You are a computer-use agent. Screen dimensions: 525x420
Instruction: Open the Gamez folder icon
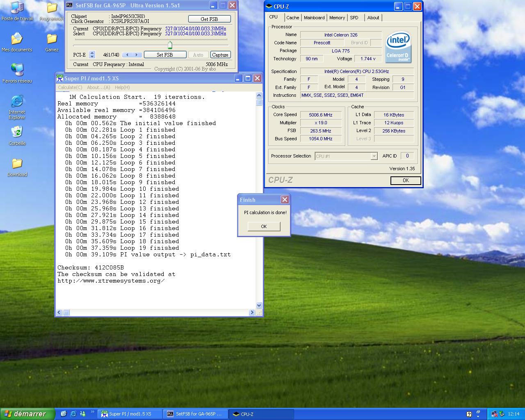tap(52, 42)
